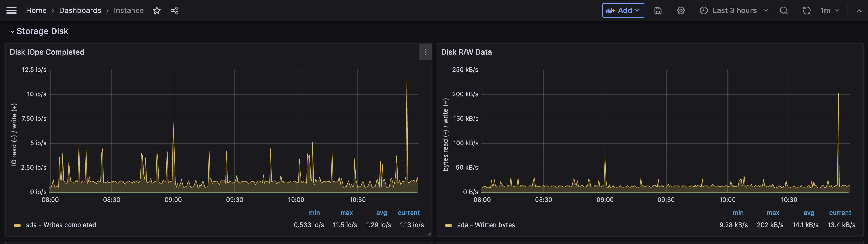This screenshot has height=244, width=868.
Task: Click the Disk R/W Data panel title
Action: point(466,52)
